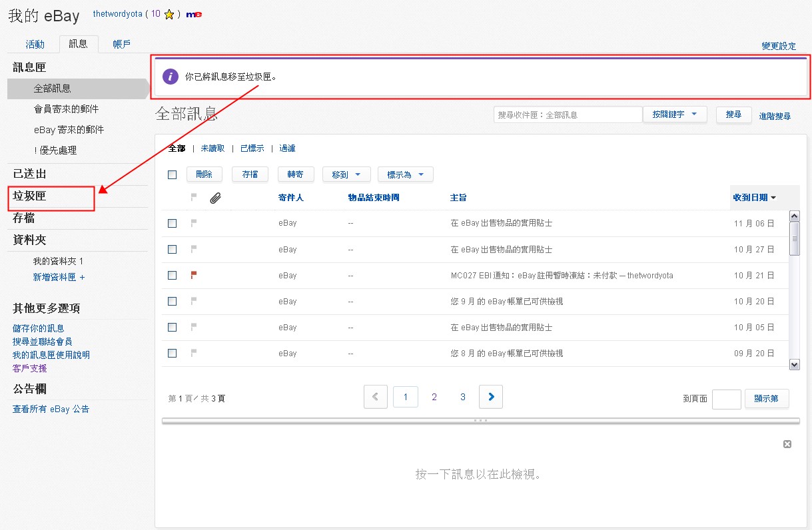
Task: Click the yellow feedback star next to thetwordyota
Action: [x=170, y=13]
